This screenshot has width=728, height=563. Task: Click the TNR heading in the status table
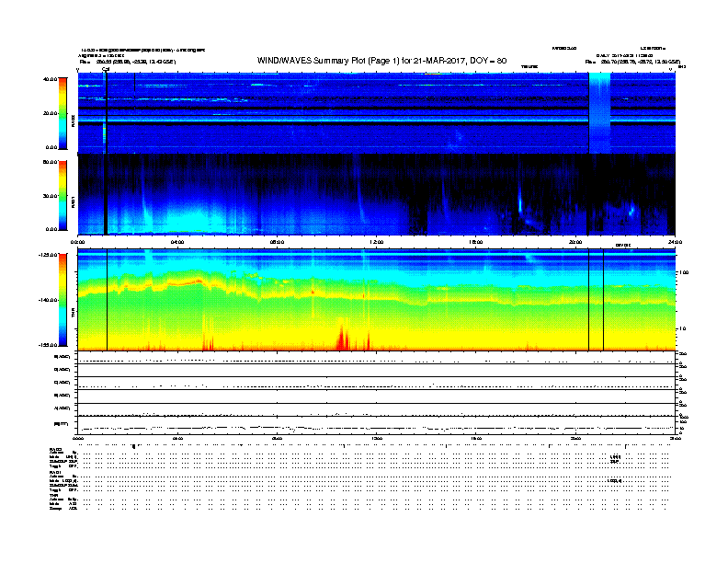pyautogui.click(x=53, y=496)
